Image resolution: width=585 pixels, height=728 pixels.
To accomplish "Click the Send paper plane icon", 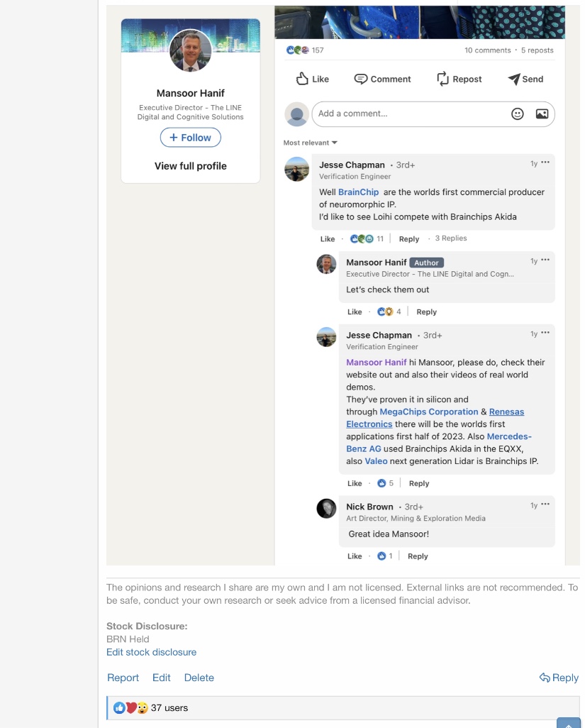I will [514, 79].
